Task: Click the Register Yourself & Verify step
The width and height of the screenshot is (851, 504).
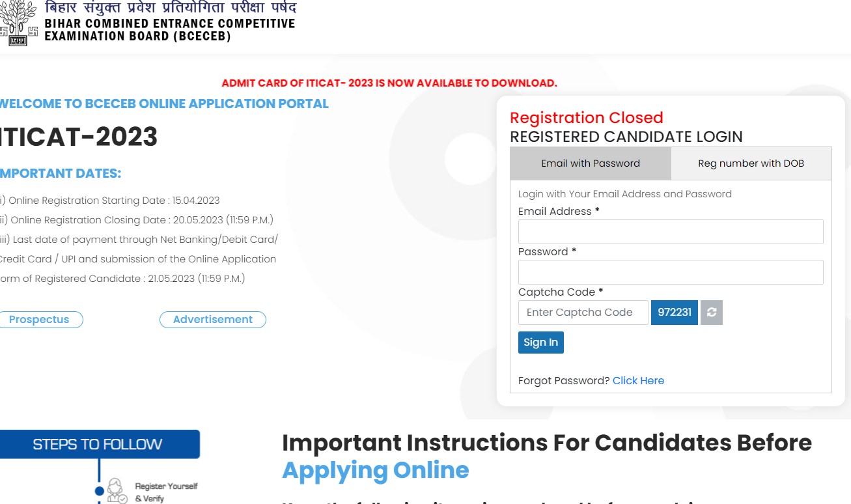Action: coord(165,492)
